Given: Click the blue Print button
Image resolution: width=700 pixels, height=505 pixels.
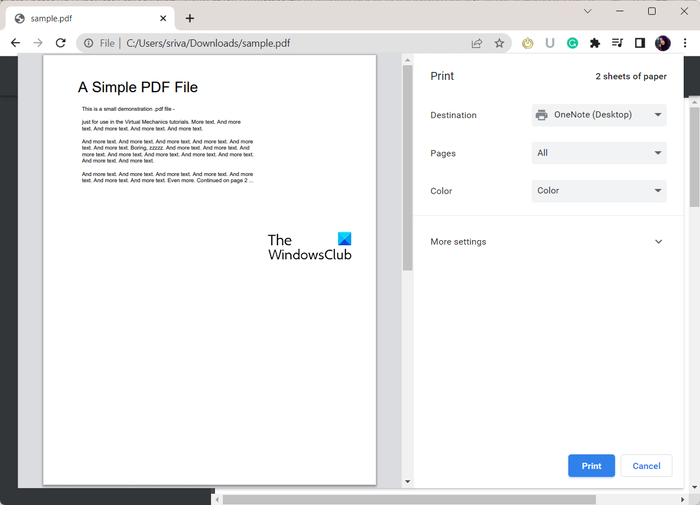Looking at the screenshot, I should (x=591, y=466).
